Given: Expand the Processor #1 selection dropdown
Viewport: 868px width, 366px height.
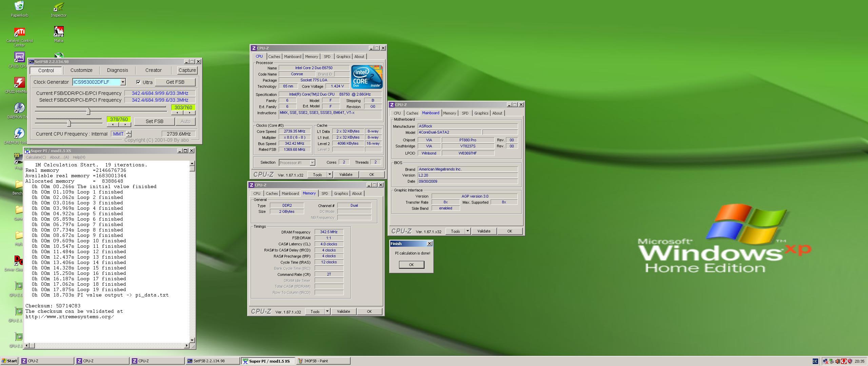Looking at the screenshot, I should tap(312, 163).
